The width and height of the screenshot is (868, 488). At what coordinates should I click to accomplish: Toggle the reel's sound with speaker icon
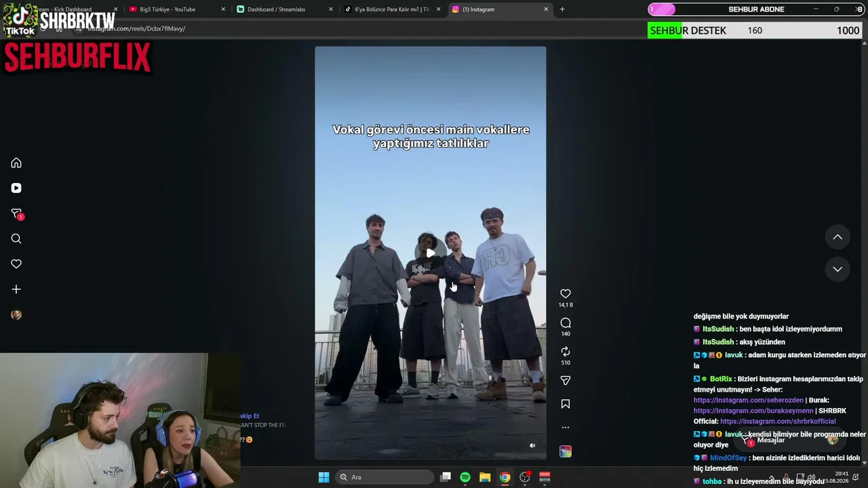coord(532,445)
